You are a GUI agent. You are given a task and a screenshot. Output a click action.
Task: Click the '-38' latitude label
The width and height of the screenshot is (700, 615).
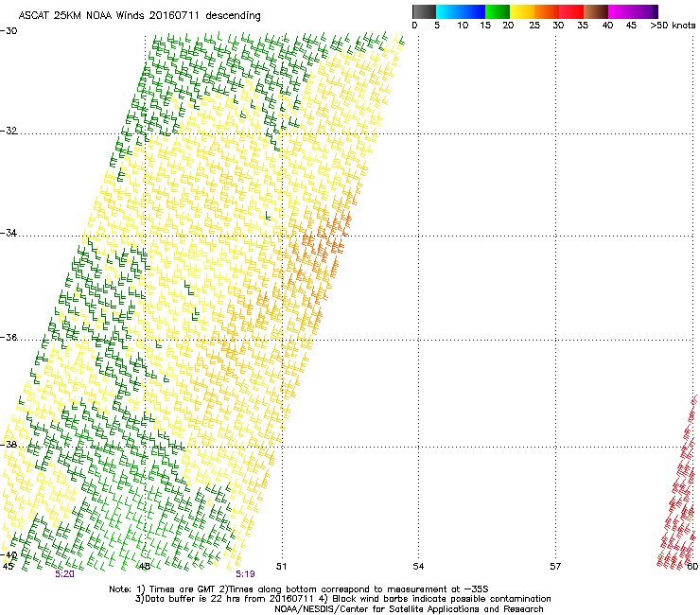tap(9, 445)
